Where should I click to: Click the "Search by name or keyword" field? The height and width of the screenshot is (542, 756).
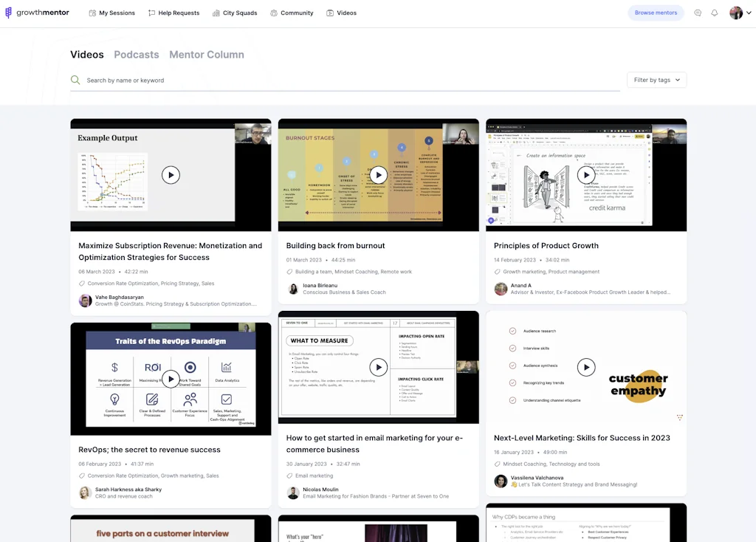coord(221,80)
